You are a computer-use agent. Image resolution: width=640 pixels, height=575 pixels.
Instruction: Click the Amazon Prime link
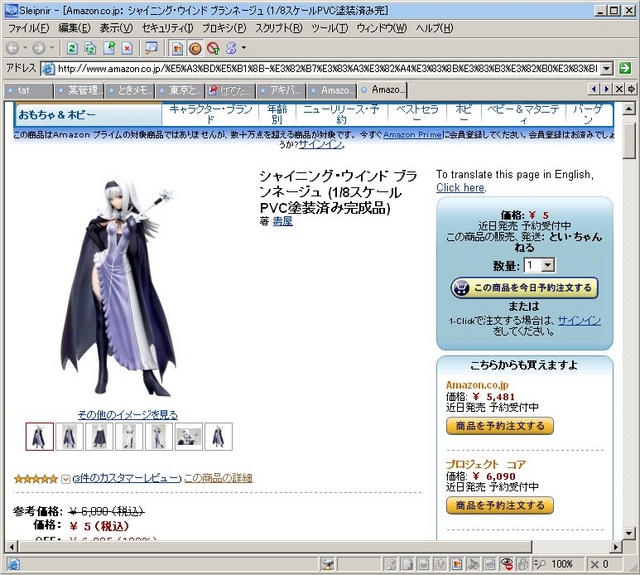click(412, 135)
